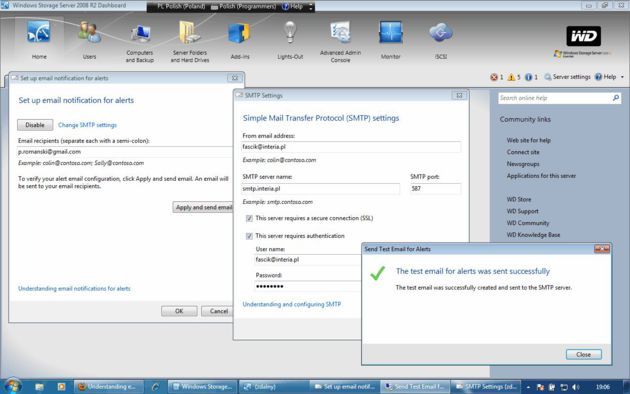Click the Password field in SMTP Settings
630x394 pixels.
point(308,286)
